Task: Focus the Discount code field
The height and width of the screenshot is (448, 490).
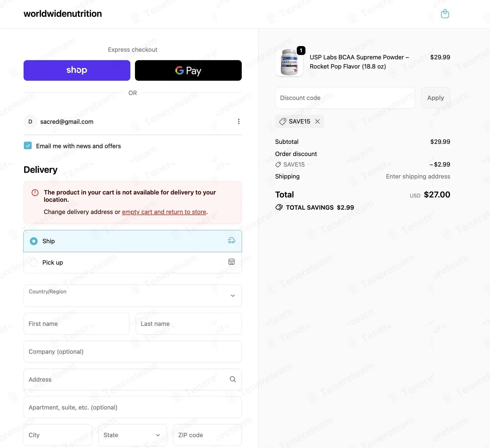Action: point(345,98)
